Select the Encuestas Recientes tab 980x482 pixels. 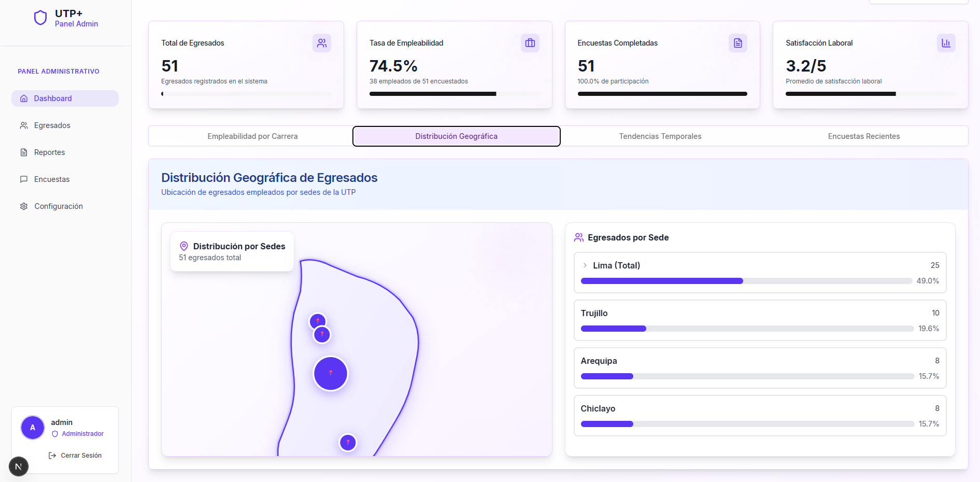(863, 136)
